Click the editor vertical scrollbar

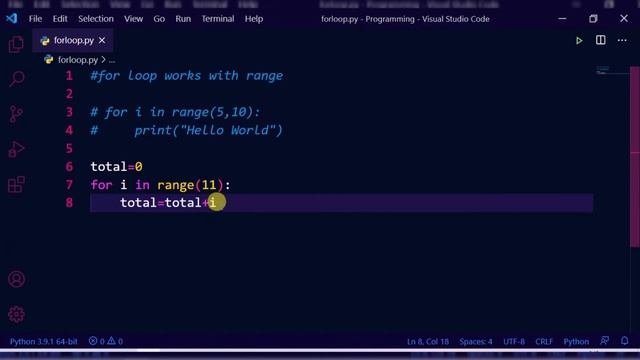click(x=635, y=157)
